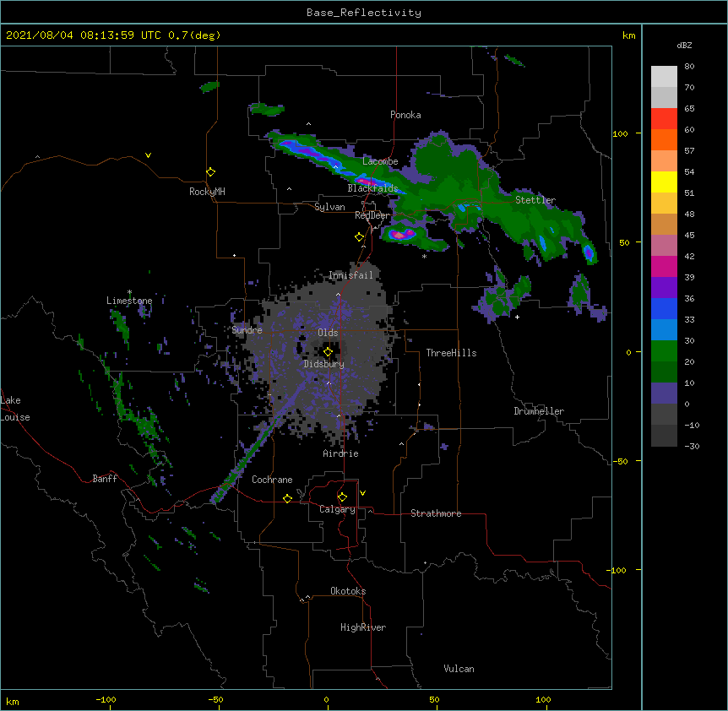
Task: Click the Sylvan label
Action: (x=329, y=207)
